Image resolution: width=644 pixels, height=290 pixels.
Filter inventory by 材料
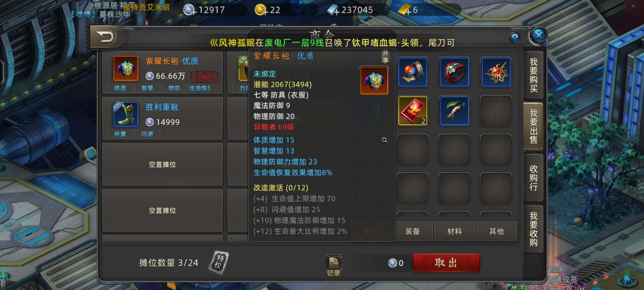455,231
